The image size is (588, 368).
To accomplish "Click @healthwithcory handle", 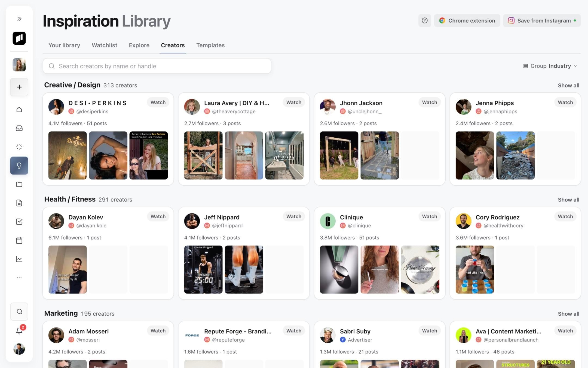I will pyautogui.click(x=503, y=225).
